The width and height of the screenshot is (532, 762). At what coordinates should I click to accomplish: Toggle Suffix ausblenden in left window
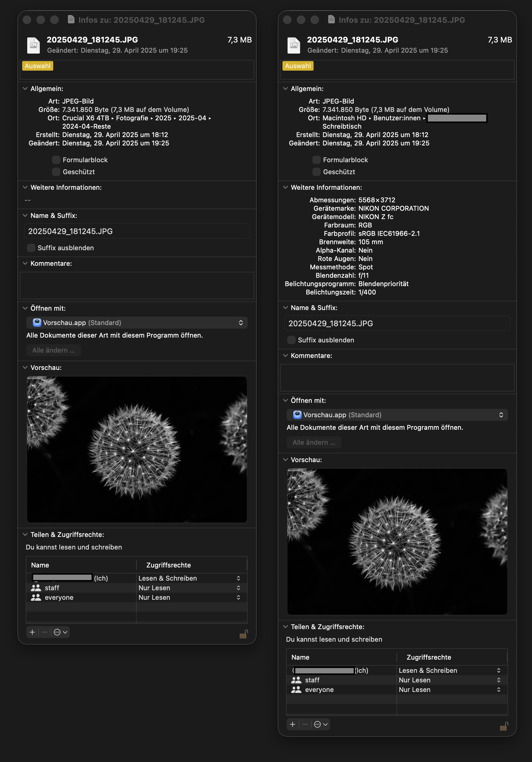click(31, 248)
